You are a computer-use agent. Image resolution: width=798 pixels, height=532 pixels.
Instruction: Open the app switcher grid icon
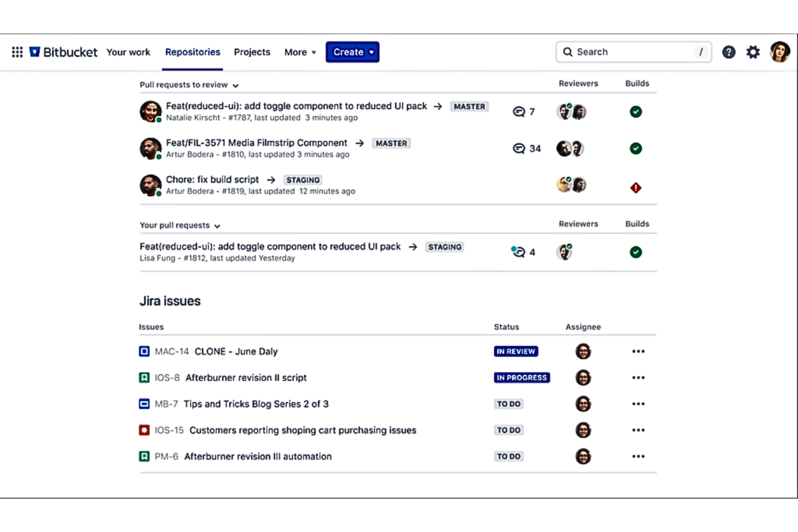17,52
